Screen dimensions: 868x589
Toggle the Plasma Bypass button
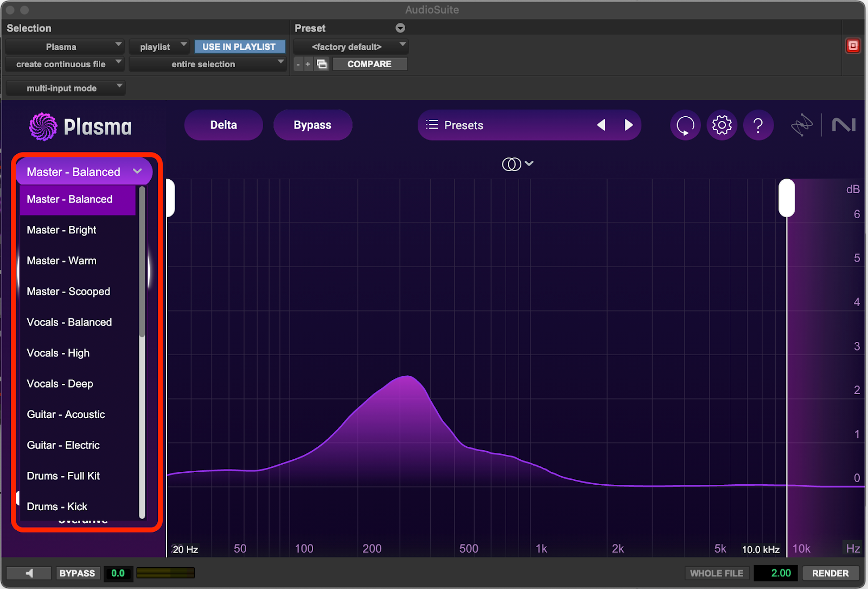(x=312, y=125)
